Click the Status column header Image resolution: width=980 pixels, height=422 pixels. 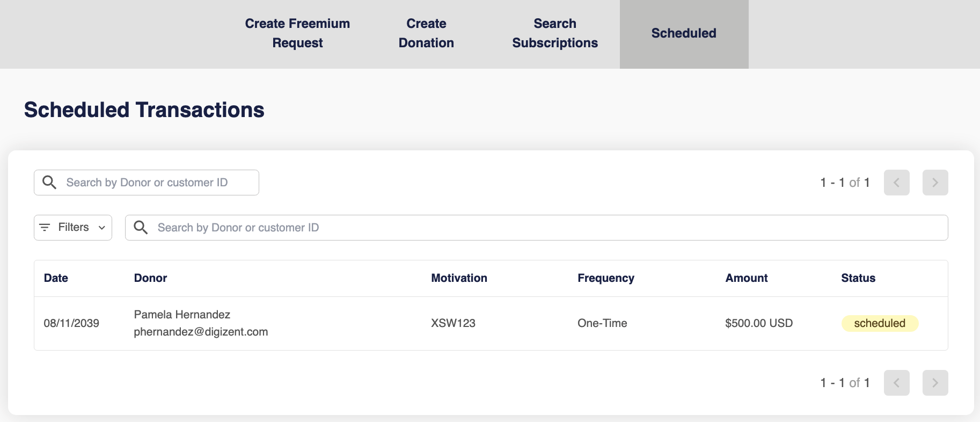click(x=858, y=278)
